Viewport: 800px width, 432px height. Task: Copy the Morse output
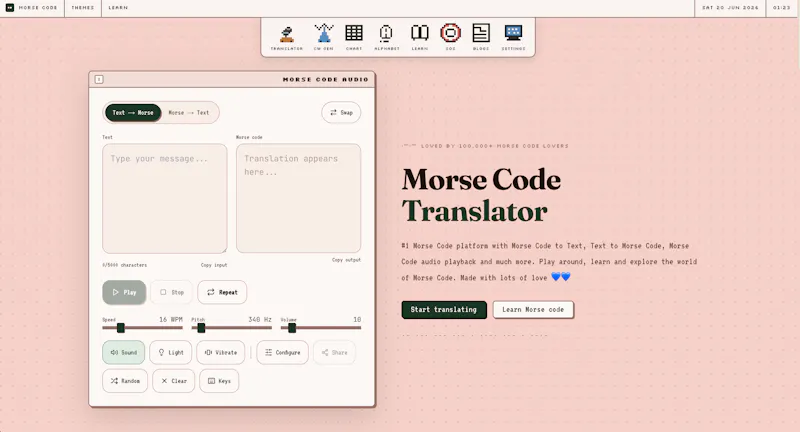tap(346, 260)
